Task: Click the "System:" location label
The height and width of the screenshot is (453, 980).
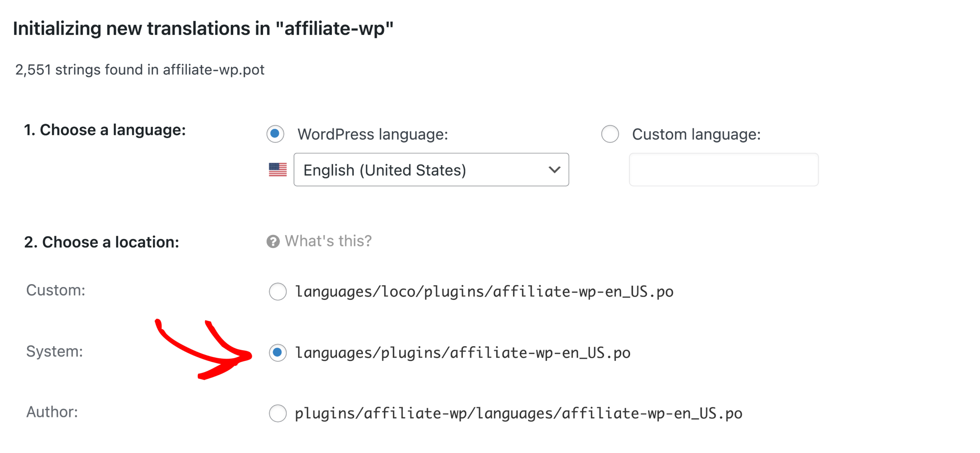Action: tap(54, 351)
